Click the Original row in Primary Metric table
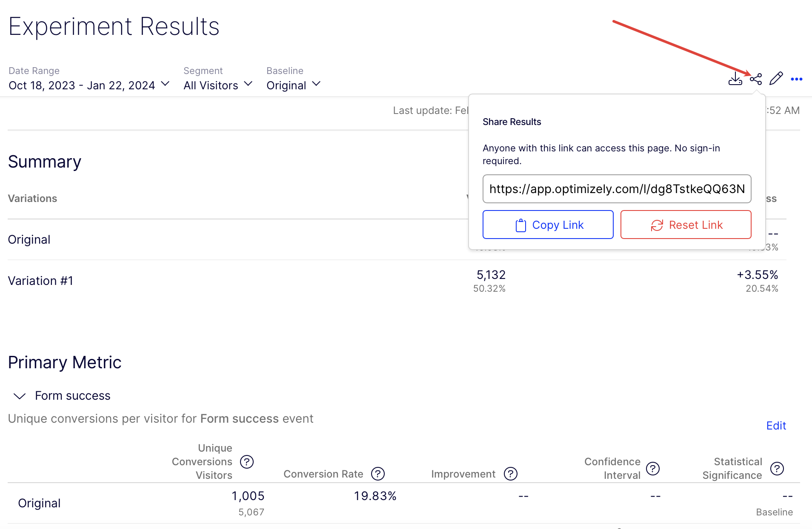 click(x=39, y=503)
